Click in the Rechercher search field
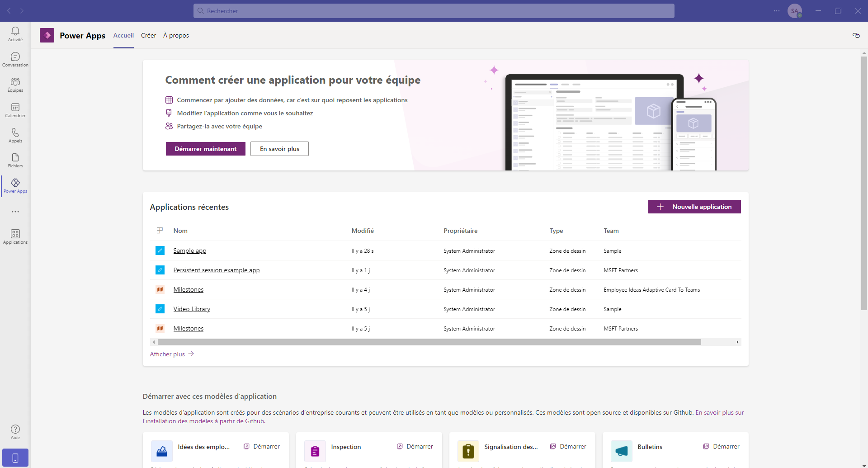This screenshot has height=468, width=868. (434, 11)
